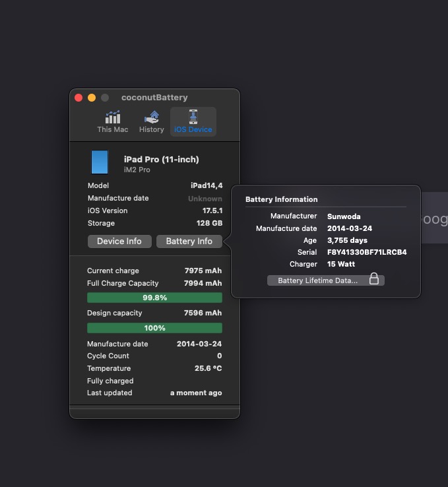
Task: Click the grayed Unknown manufacture date
Action: click(205, 199)
